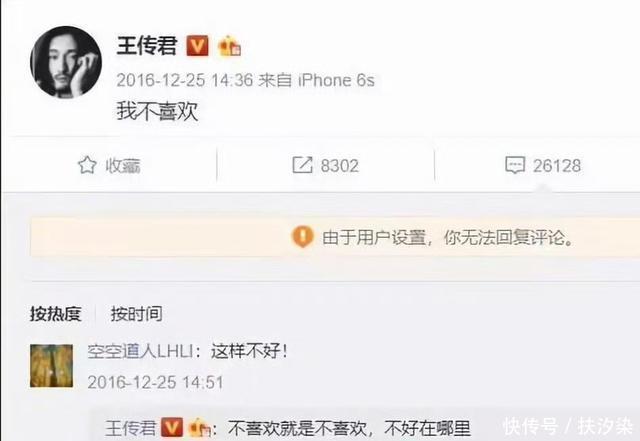
Task: Click the V badge in the reply row
Action: (x=171, y=428)
